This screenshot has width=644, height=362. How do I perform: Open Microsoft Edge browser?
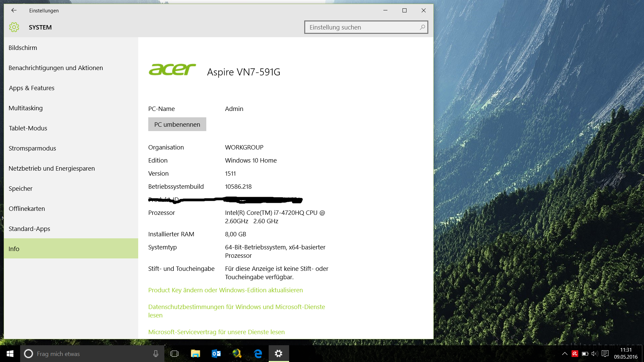258,354
